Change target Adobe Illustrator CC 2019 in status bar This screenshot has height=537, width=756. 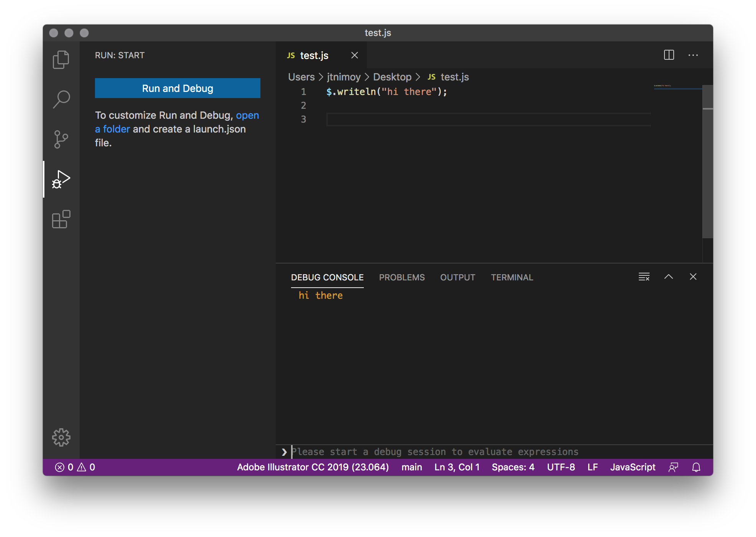point(313,467)
